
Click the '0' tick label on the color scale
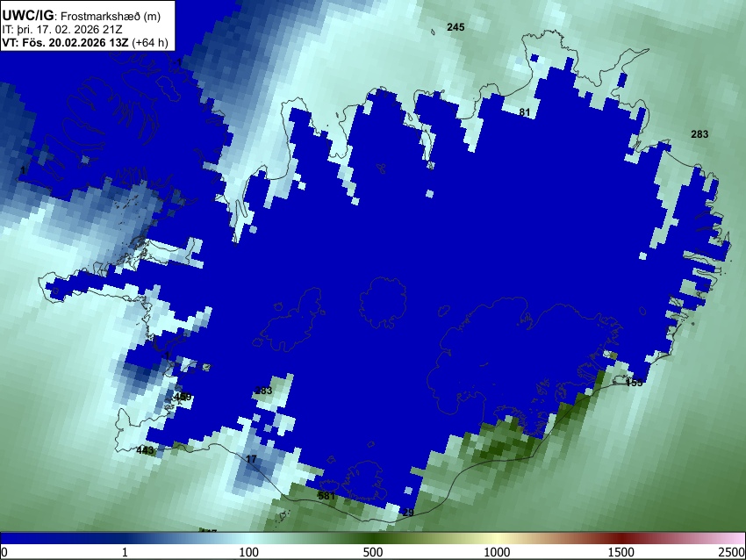tap(4, 552)
